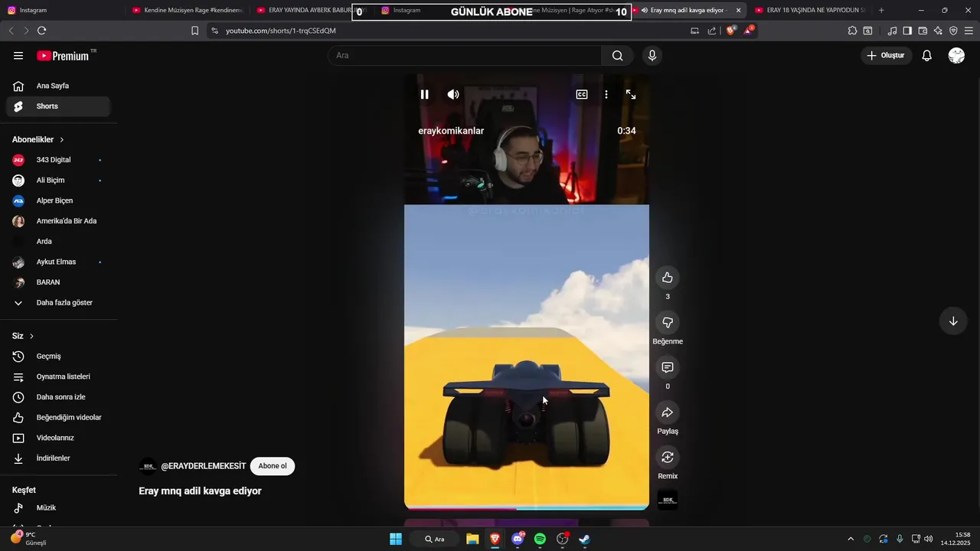Image resolution: width=980 pixels, height=551 pixels.
Task: Open Brave Rewards triangle icon
Action: tap(749, 31)
